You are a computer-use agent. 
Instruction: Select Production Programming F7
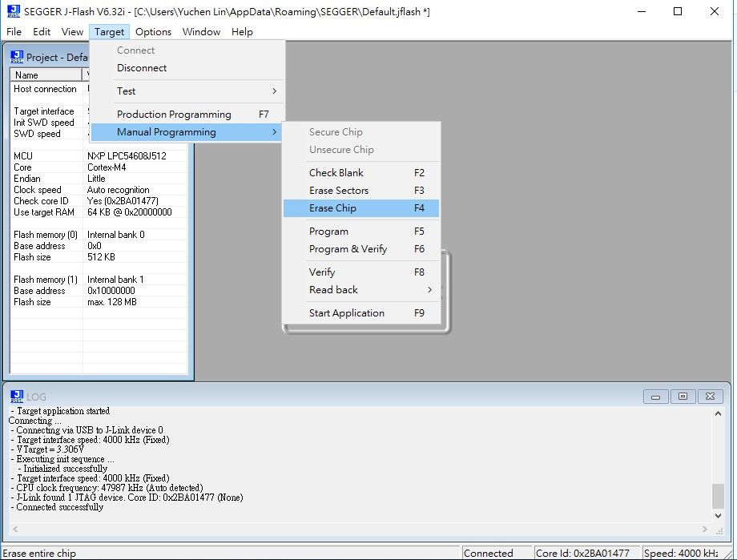187,115
